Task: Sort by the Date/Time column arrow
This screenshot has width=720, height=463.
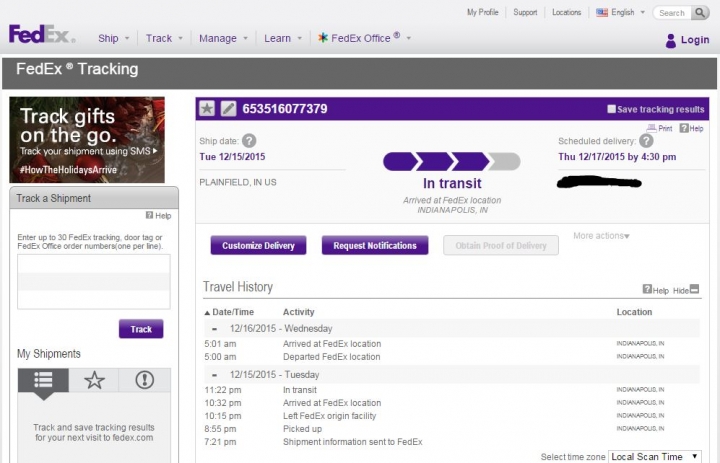Action: point(207,312)
